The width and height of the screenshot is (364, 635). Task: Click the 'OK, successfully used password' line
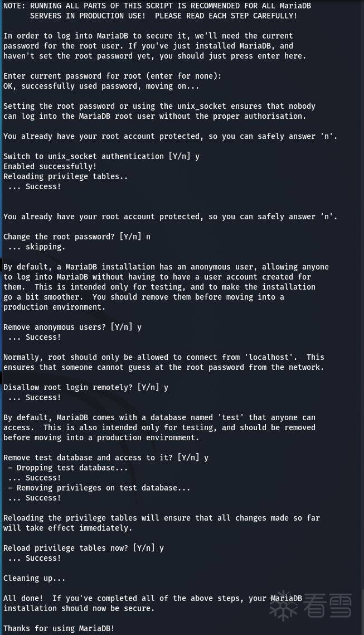101,86
